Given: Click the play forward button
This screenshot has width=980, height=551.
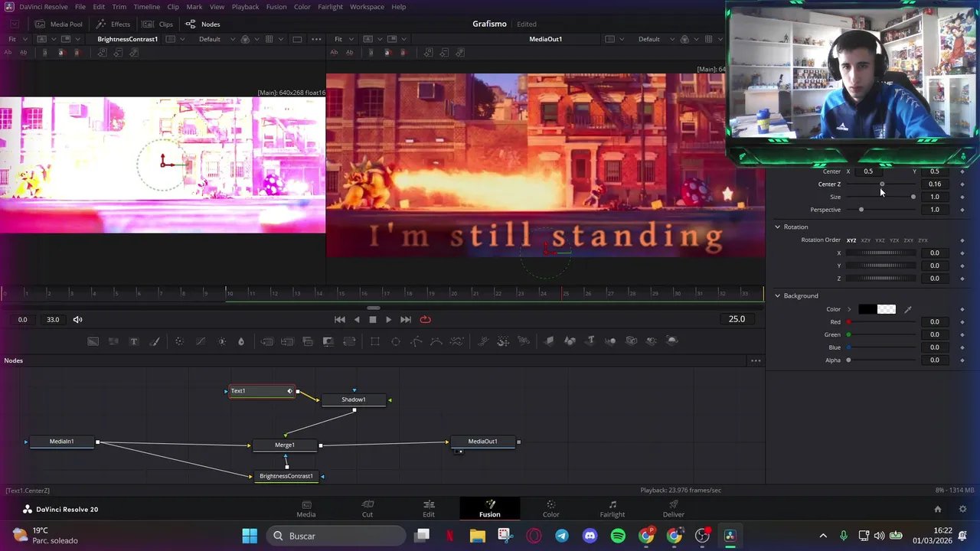Looking at the screenshot, I should pos(388,320).
